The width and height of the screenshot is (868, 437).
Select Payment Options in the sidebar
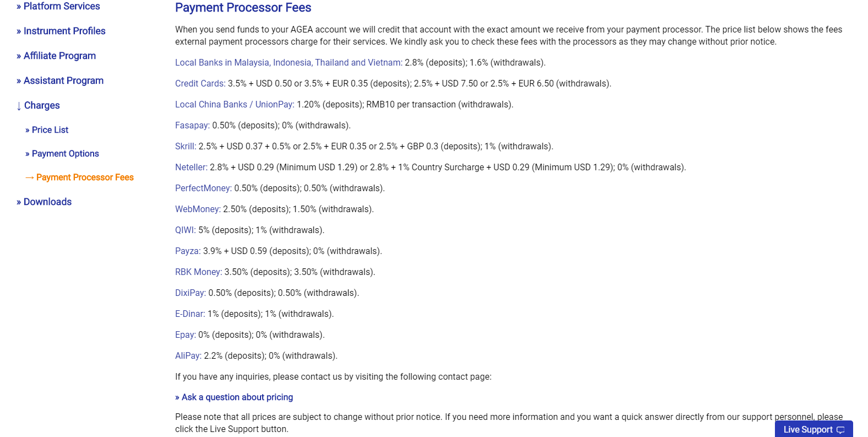pyautogui.click(x=66, y=153)
